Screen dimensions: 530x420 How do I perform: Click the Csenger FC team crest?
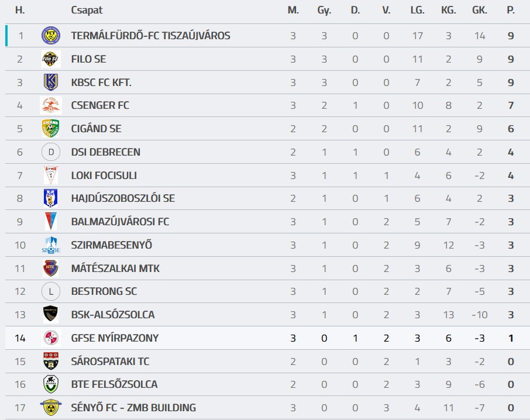51,105
